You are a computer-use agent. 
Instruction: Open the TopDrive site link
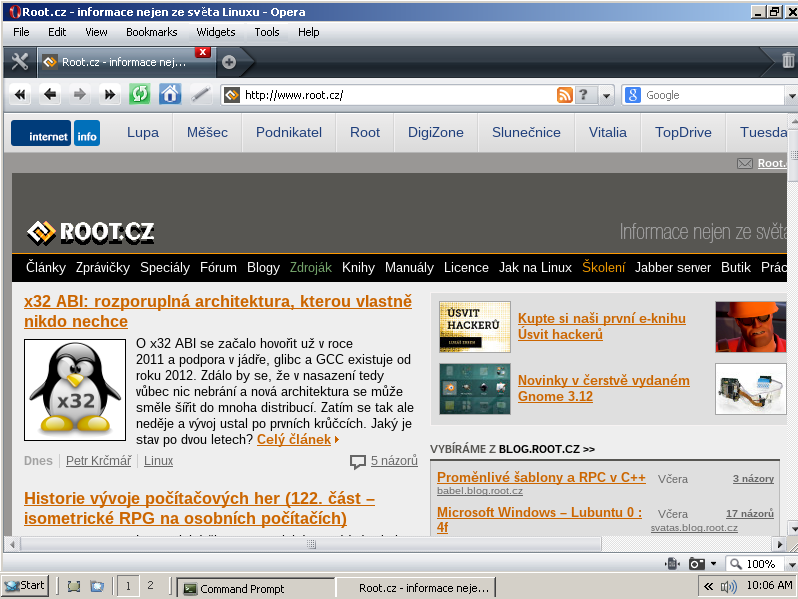point(683,132)
